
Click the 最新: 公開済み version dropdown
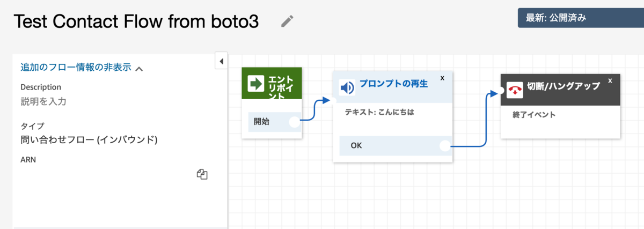pyautogui.click(x=580, y=18)
